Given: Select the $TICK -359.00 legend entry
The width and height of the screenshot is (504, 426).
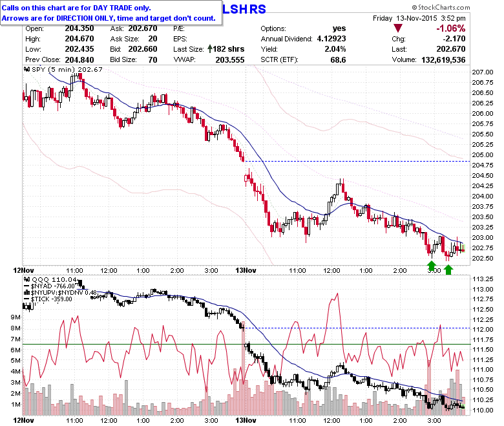Looking at the screenshot, I should [x=52, y=299].
